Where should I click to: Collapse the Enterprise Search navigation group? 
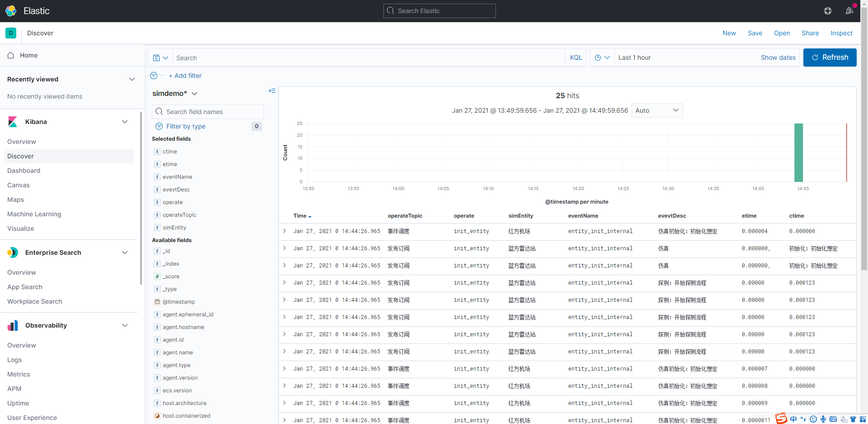pos(125,252)
